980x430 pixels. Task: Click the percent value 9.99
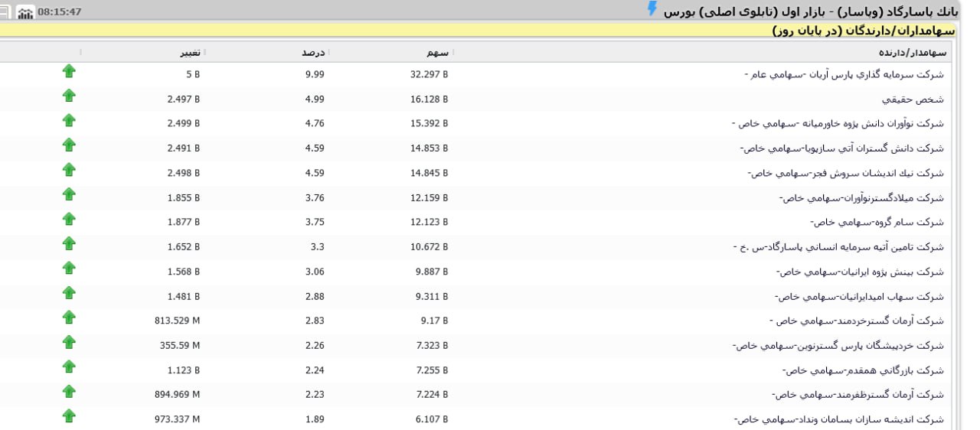(x=315, y=75)
